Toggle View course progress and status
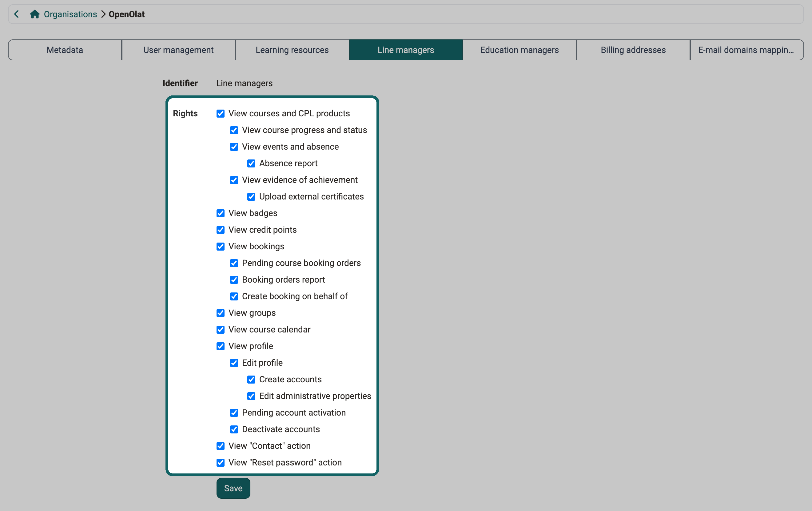The height and width of the screenshot is (511, 812). tap(234, 130)
